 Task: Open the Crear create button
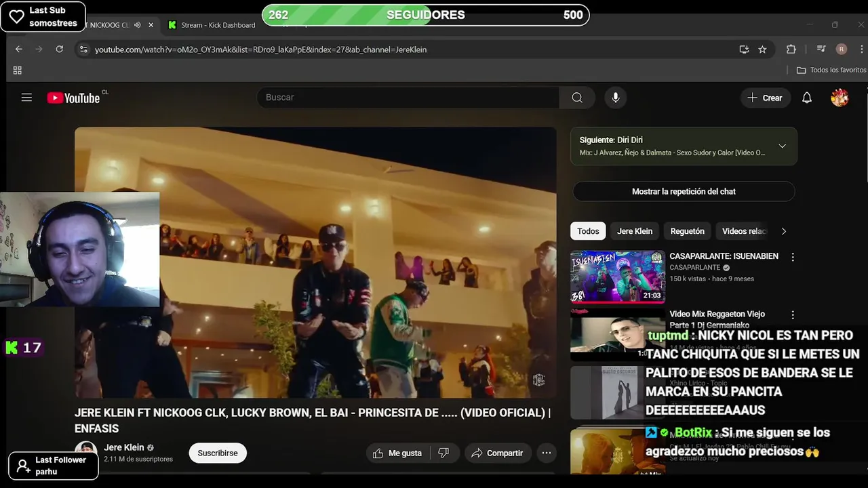765,98
